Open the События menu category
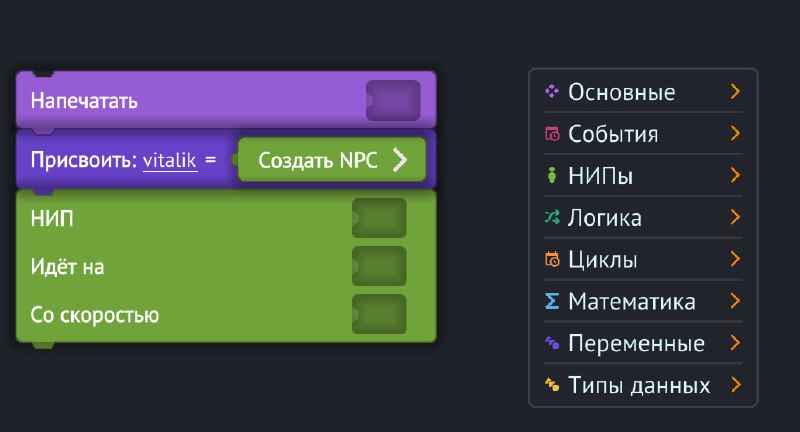The image size is (800, 432). (643, 134)
